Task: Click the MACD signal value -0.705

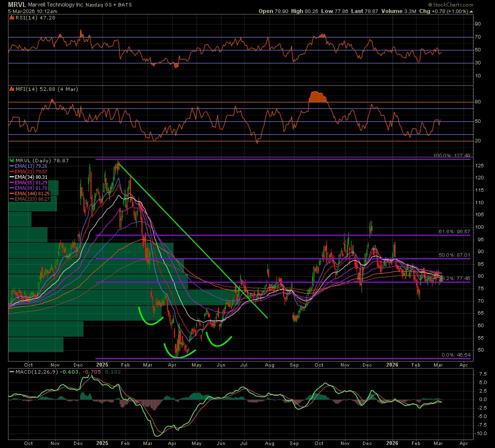Action: tap(91, 372)
